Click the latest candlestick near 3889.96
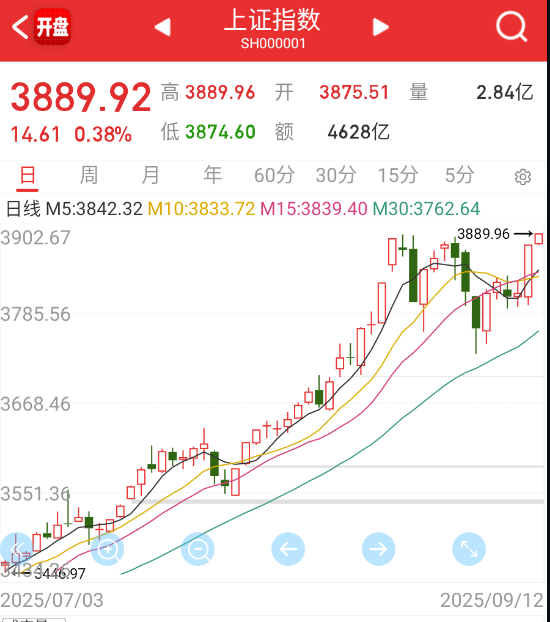 538,238
